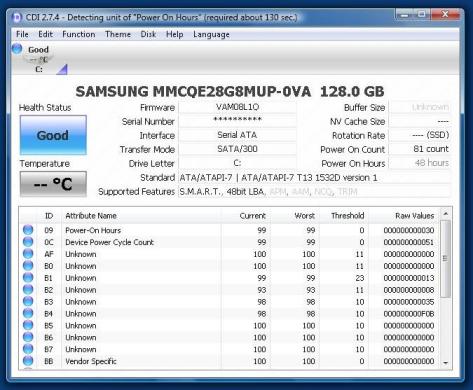Click the masked Serial Number field
473x390 pixels.
pos(237,121)
